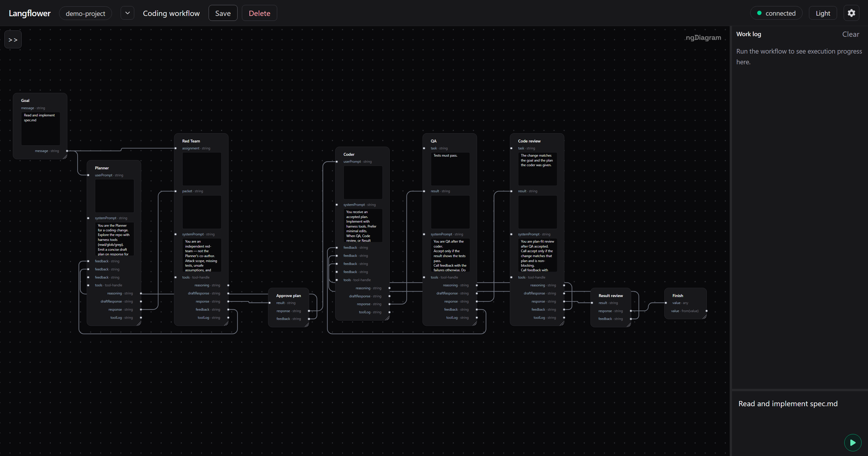Click the Red Team feedback output port
Image resolution: width=868 pixels, height=456 pixels.
(228, 309)
